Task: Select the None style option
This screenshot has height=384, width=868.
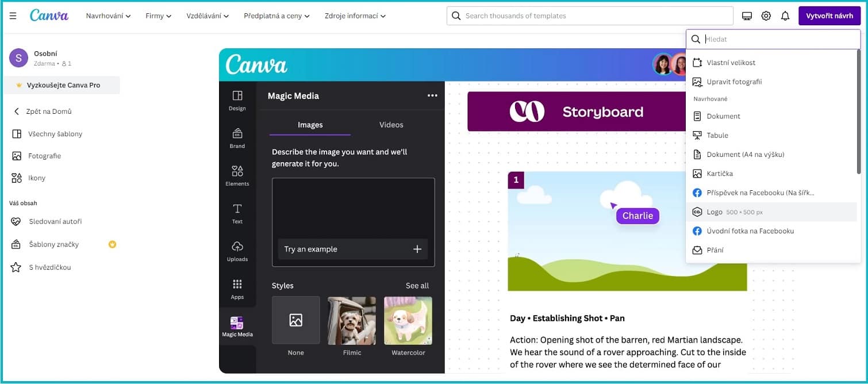Action: (295, 320)
